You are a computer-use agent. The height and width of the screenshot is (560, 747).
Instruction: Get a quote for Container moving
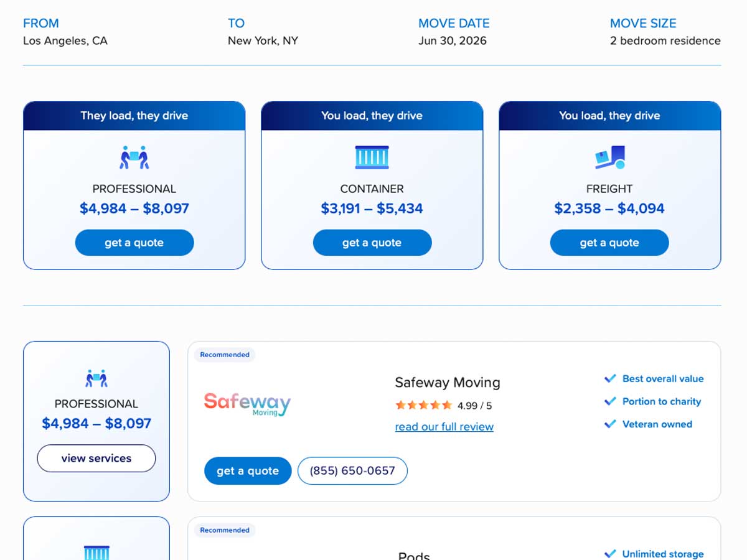[372, 243]
